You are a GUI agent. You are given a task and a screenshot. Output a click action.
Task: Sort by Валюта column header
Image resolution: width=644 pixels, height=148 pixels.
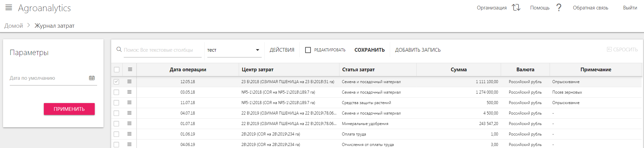tap(525, 70)
